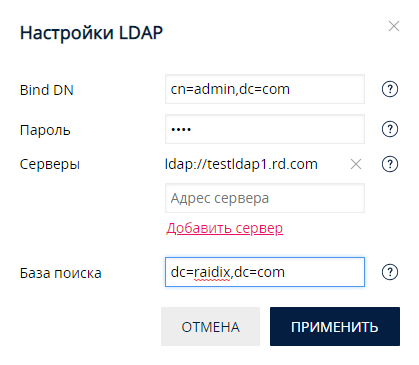Apply settings with ПРИМЕНИТЬ button
Screen dimensions: 419x365
[x=335, y=326]
